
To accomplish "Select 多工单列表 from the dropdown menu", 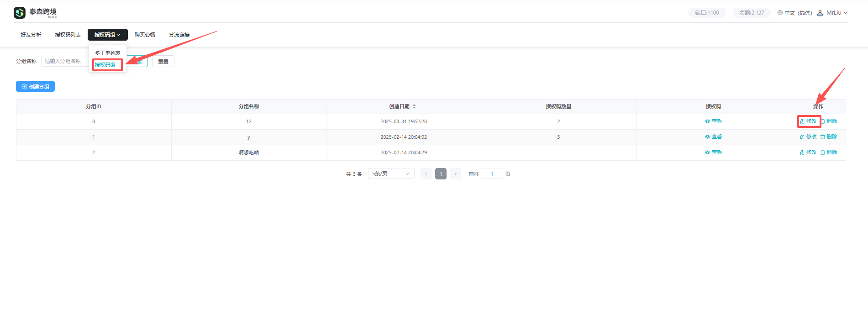I will (x=107, y=53).
